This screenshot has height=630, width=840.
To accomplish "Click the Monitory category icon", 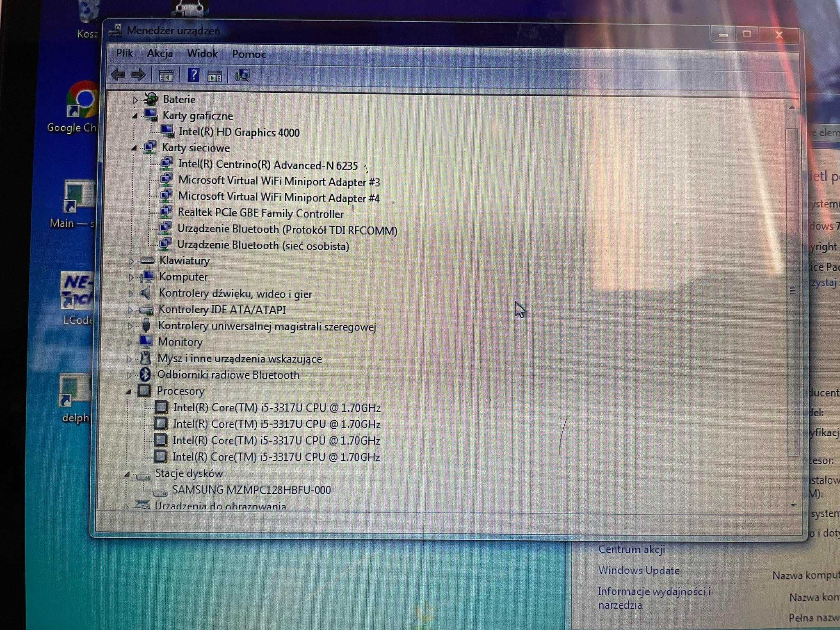I will (x=145, y=341).
